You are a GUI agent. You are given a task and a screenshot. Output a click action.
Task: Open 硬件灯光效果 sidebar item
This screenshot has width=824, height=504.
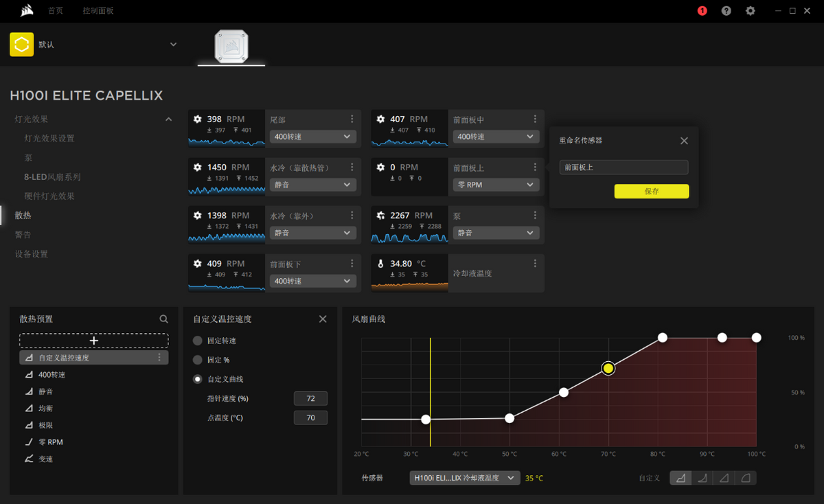click(49, 196)
